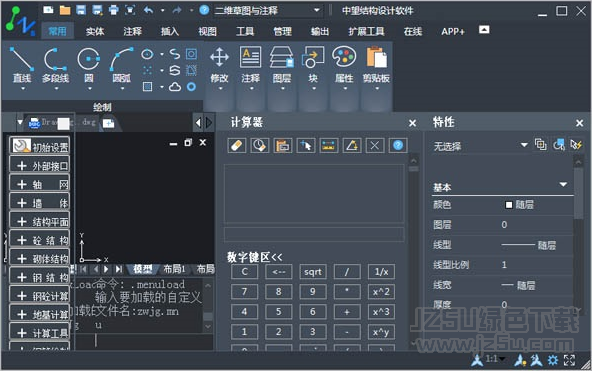Screen dimensions: 592x371
Task: Toggle the ribbon minimize arrow button
Action: [484, 29]
